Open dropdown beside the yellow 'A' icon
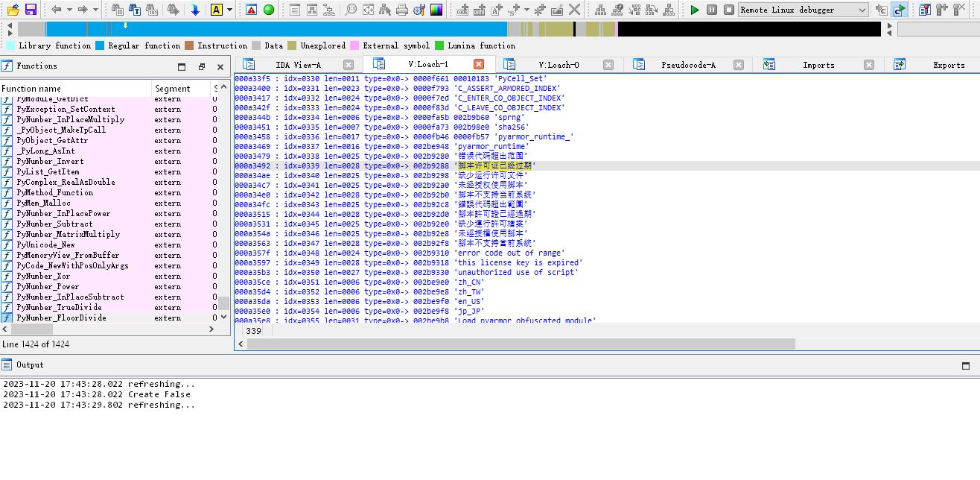 click(229, 10)
